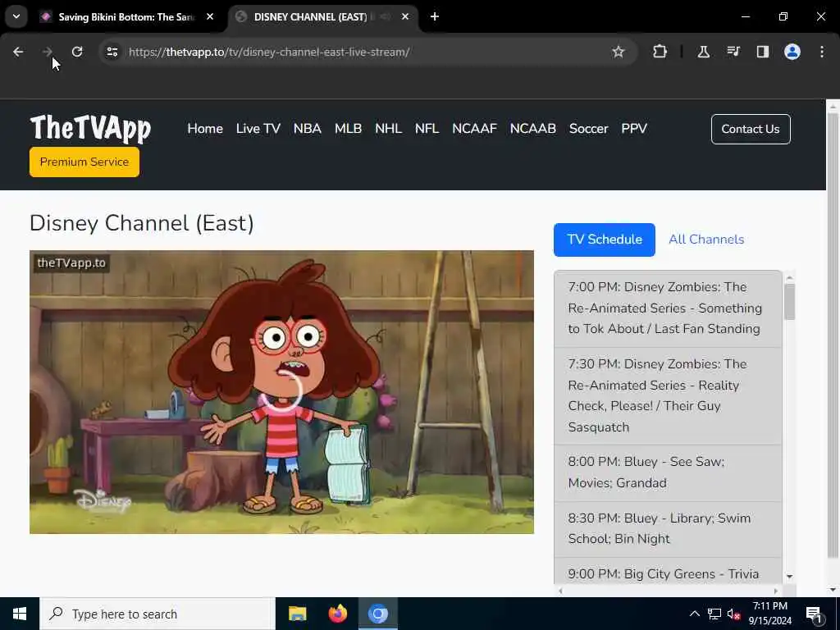Bookmark this page with the star icon
This screenshot has height=630, width=840.
pyautogui.click(x=619, y=52)
